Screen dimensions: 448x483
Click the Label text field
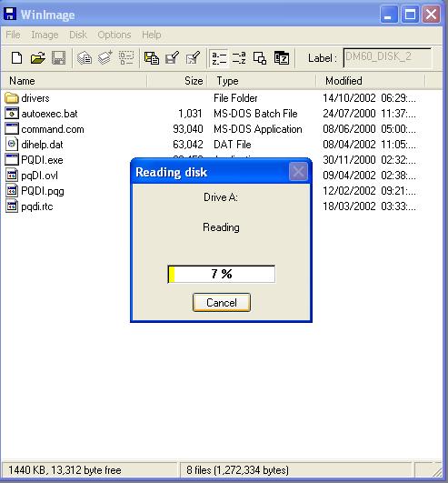click(387, 57)
